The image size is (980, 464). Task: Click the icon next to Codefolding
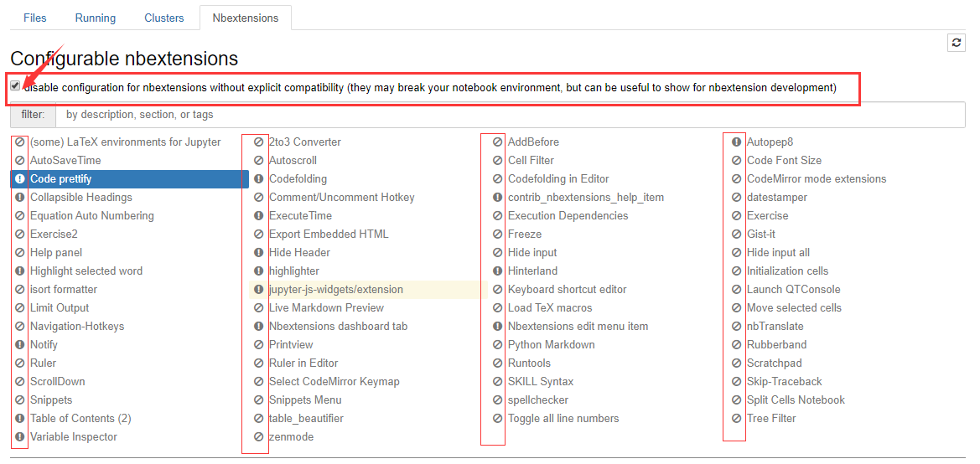click(258, 179)
